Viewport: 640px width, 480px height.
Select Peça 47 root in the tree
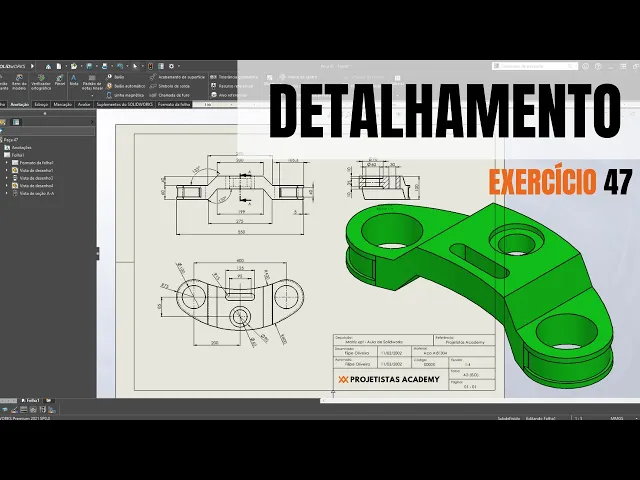point(10,140)
